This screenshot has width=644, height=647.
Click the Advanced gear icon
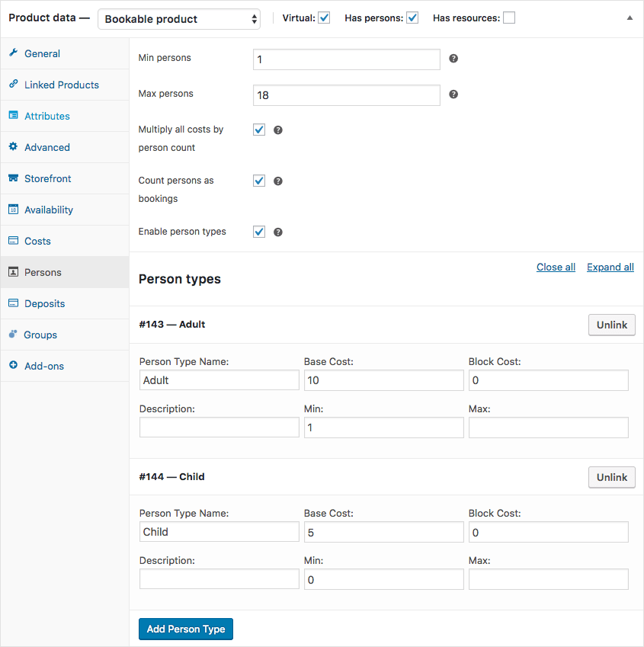14,147
